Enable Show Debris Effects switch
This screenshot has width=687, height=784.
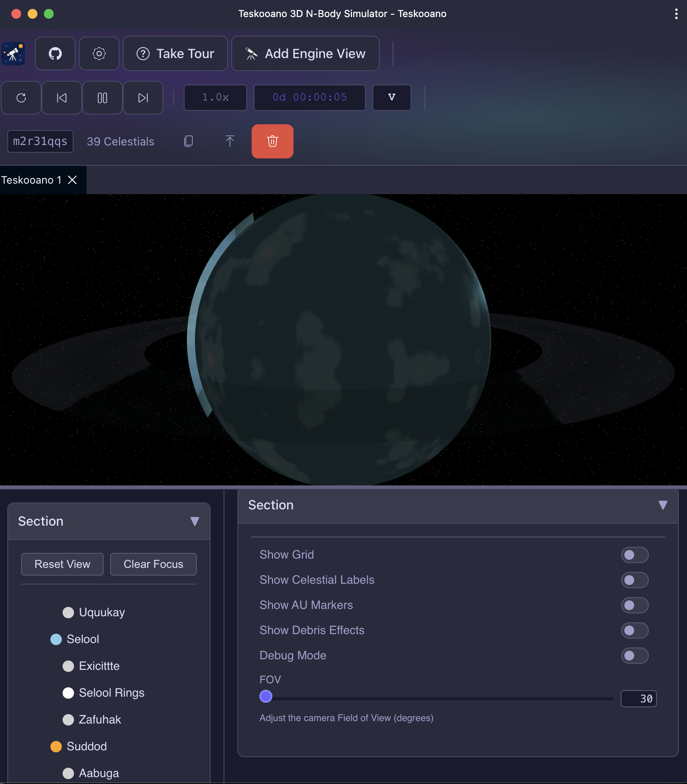[635, 630]
